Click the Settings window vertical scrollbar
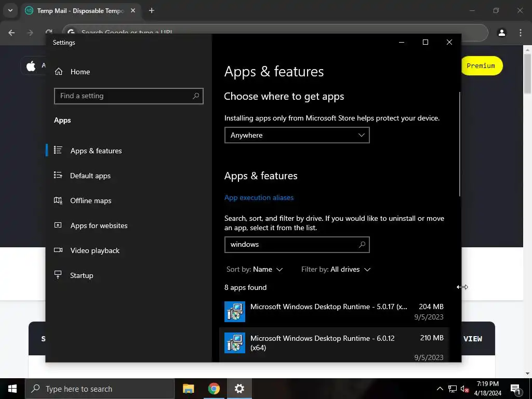The height and width of the screenshot is (399, 532). [x=460, y=144]
